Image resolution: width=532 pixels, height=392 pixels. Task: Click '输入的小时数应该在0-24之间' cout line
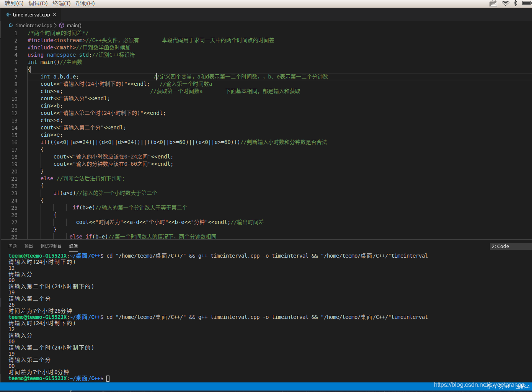113,157
